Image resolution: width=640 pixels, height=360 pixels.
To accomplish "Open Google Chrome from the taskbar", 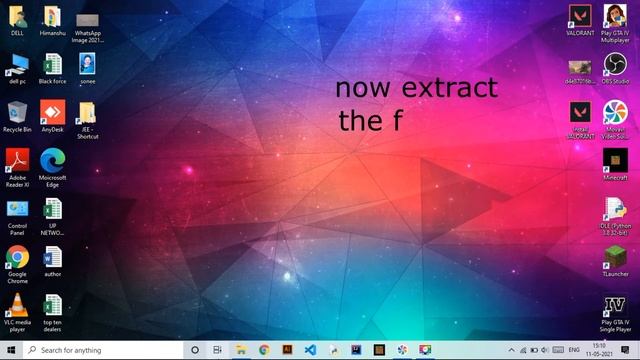I will (264, 350).
